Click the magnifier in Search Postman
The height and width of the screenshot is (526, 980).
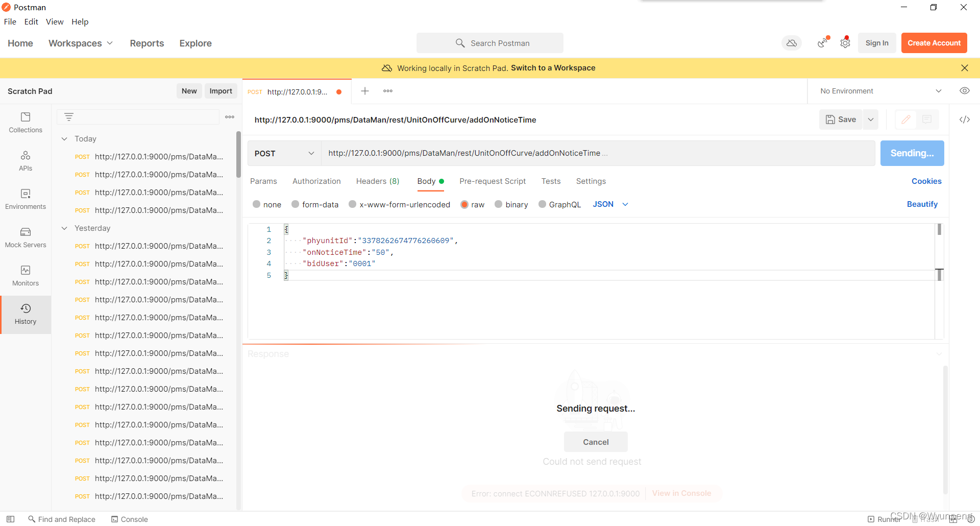460,43
